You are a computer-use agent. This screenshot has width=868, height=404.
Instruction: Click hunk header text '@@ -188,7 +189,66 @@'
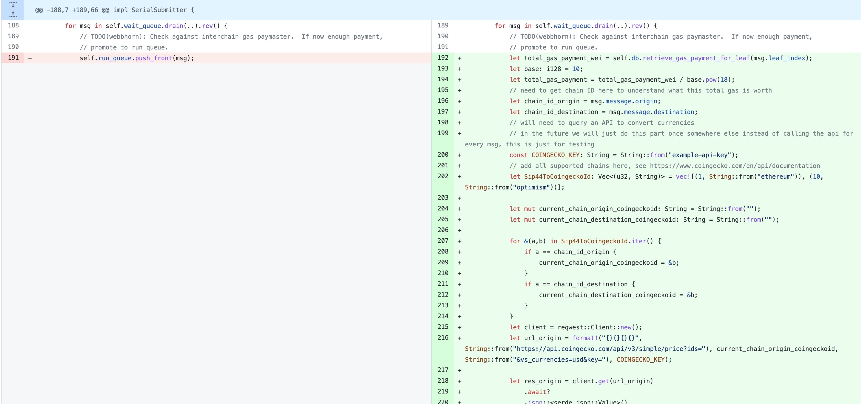(x=72, y=10)
